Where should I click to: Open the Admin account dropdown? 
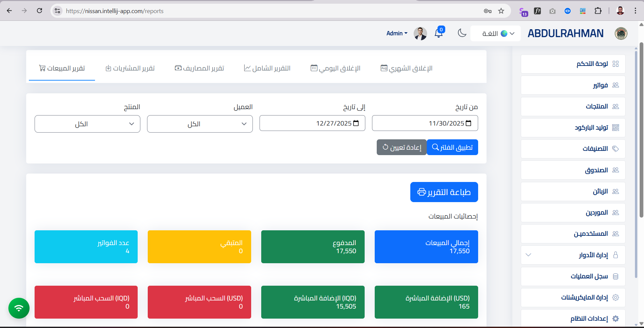click(397, 33)
